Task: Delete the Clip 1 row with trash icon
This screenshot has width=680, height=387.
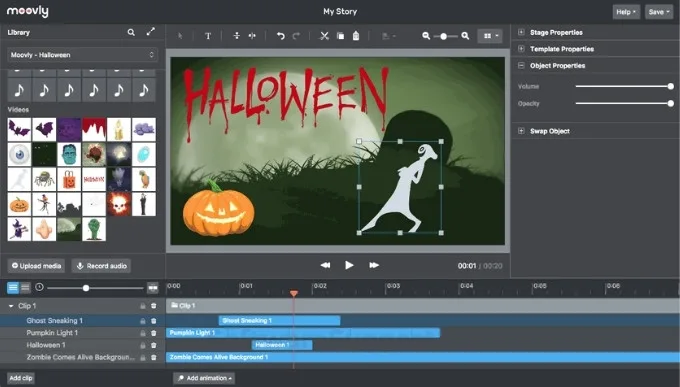Action: (x=154, y=306)
